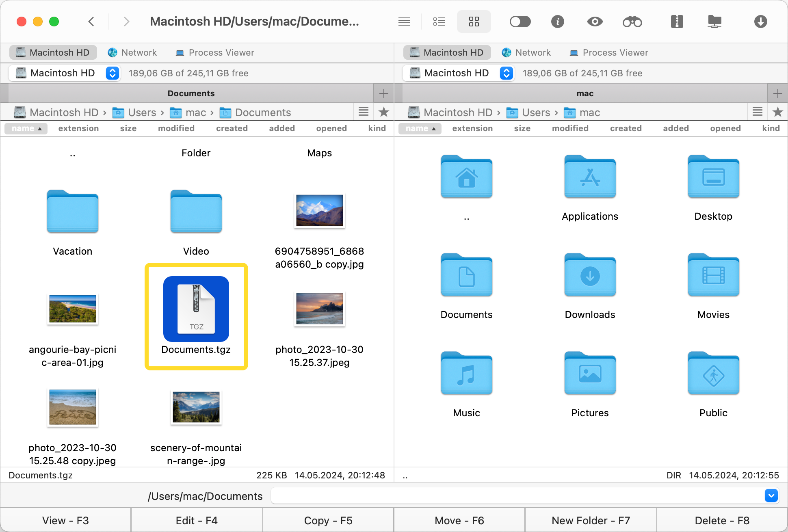The height and width of the screenshot is (532, 788).
Task: Open the left pane drive selector dropdown
Action: point(112,73)
